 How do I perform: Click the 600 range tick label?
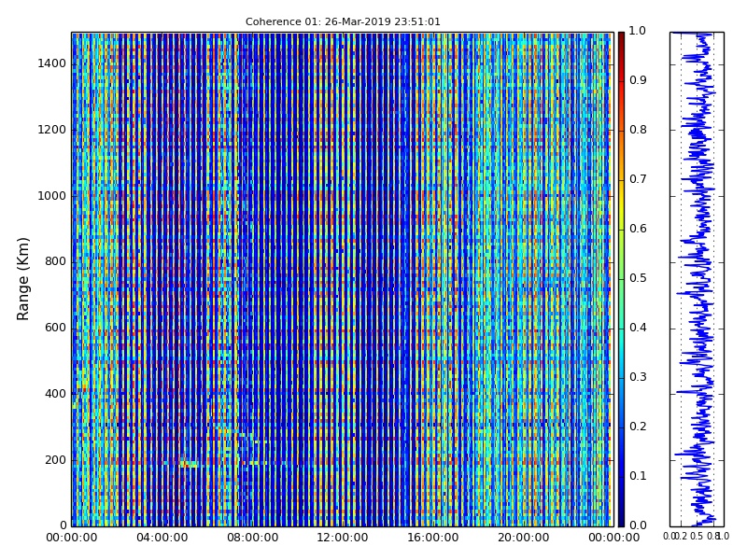pos(55,329)
